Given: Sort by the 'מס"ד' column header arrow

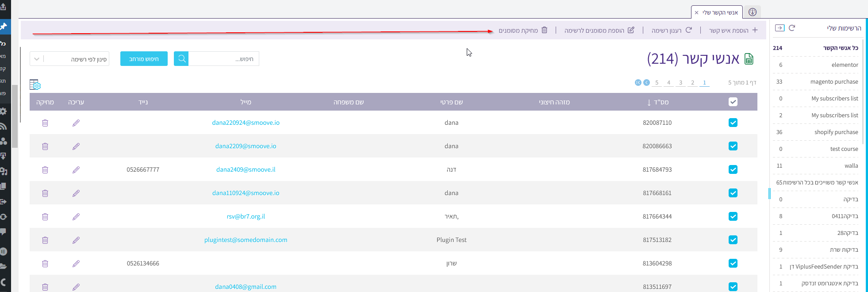Looking at the screenshot, I should coord(649,103).
